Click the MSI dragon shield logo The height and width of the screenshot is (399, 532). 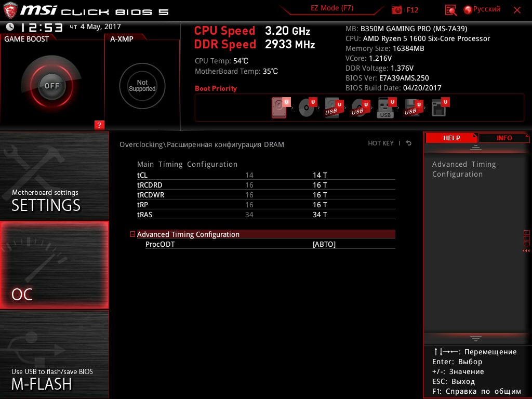tap(10, 11)
